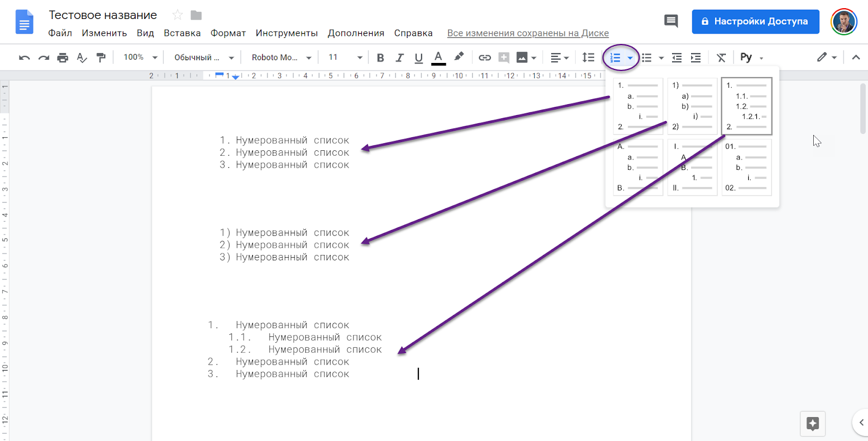Click the insert image icon
The width and height of the screenshot is (868, 441).
[x=522, y=57]
